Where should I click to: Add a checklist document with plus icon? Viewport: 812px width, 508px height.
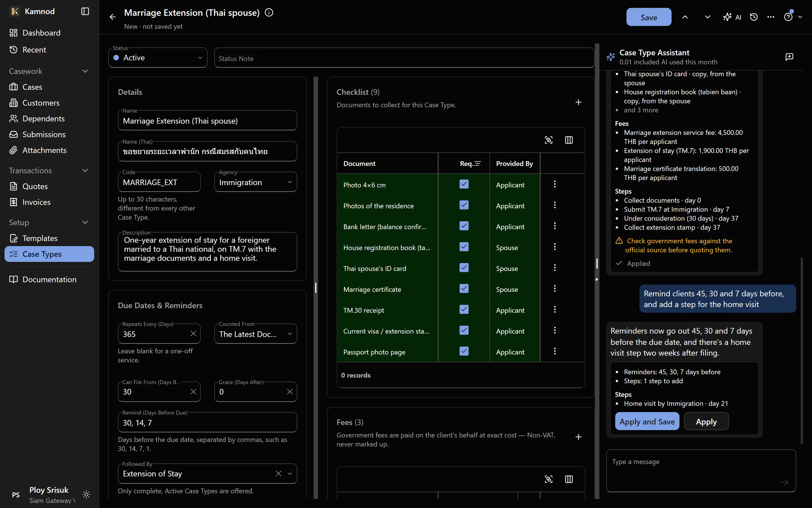click(578, 102)
